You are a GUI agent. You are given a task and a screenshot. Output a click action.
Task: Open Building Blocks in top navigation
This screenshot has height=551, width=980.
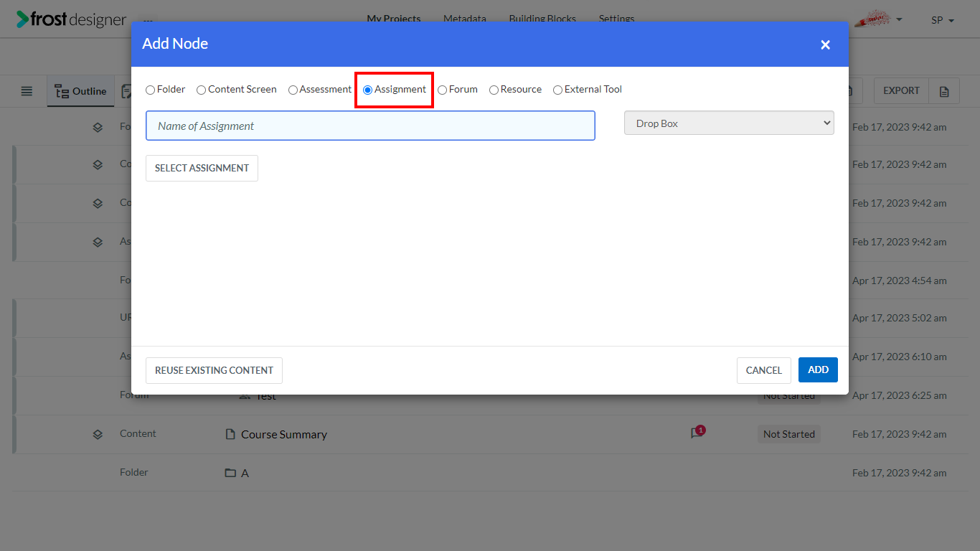tap(542, 19)
